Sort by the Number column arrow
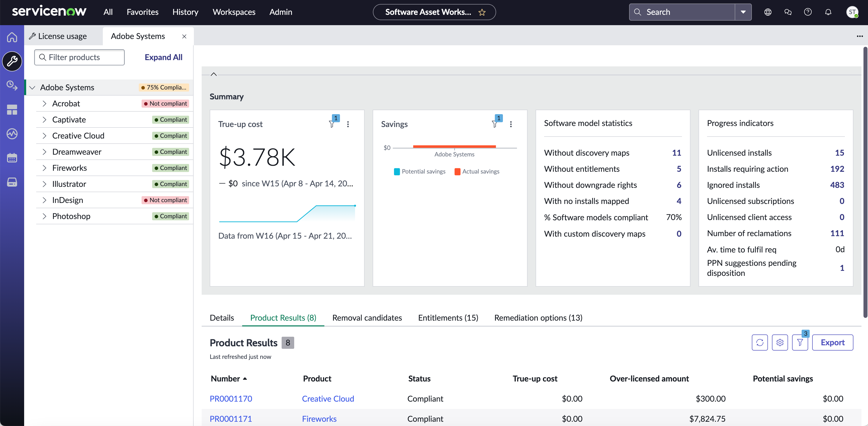The height and width of the screenshot is (426, 868). point(245,378)
